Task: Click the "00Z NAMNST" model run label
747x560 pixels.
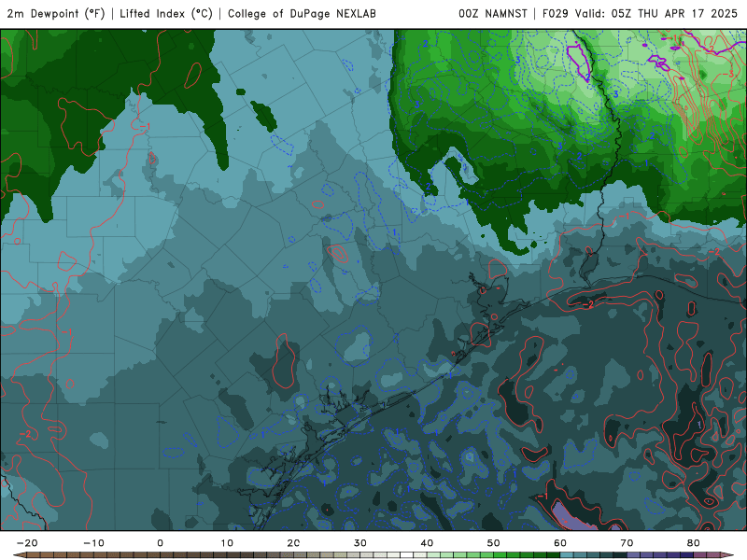Action: [x=493, y=13]
